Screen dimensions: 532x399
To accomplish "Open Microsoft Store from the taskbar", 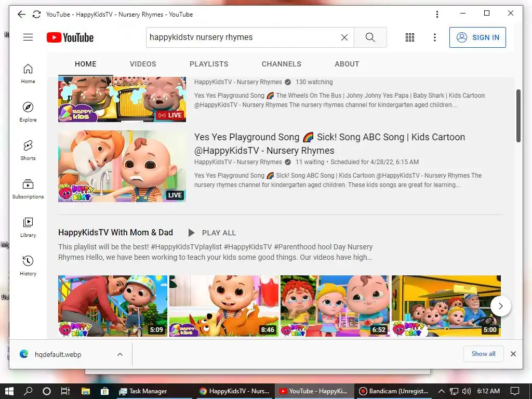I will point(104,391).
